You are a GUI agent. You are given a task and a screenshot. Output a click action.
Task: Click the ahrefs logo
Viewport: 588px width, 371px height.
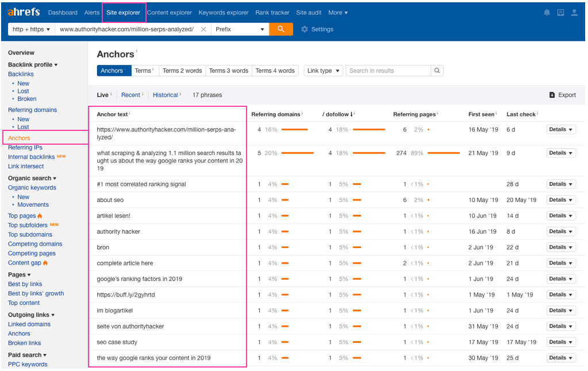coord(24,12)
